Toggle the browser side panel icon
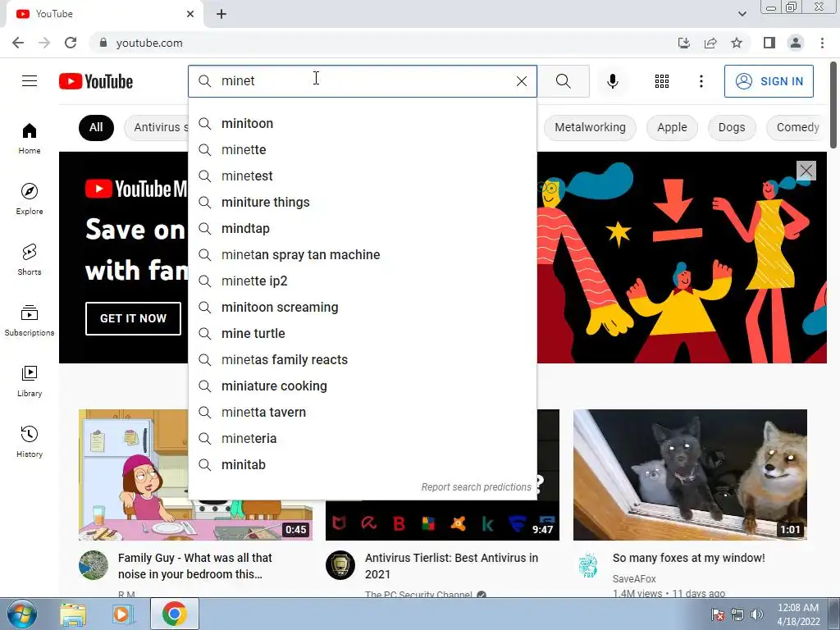This screenshot has width=840, height=630. [769, 43]
